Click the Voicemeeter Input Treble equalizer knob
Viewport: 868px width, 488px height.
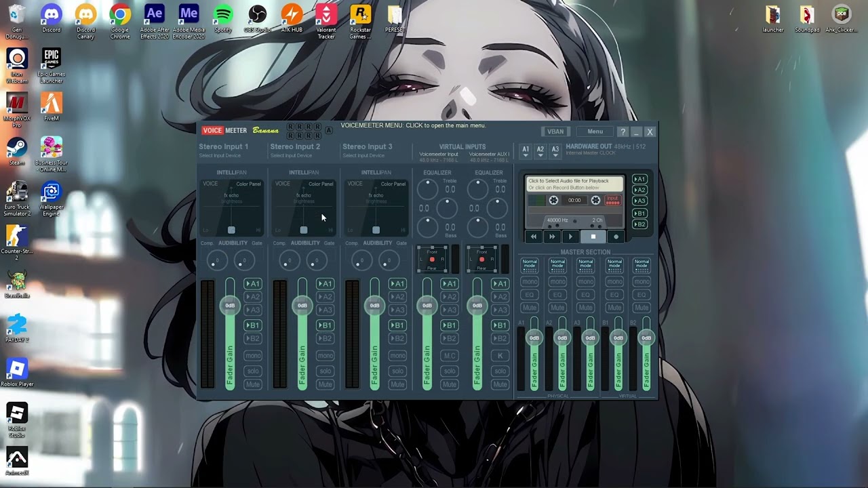tap(427, 188)
